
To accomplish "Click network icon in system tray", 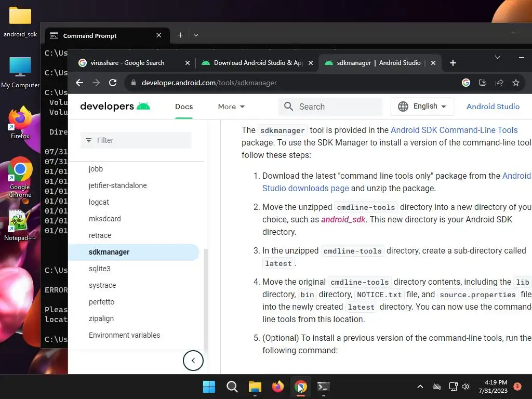I will (453, 387).
